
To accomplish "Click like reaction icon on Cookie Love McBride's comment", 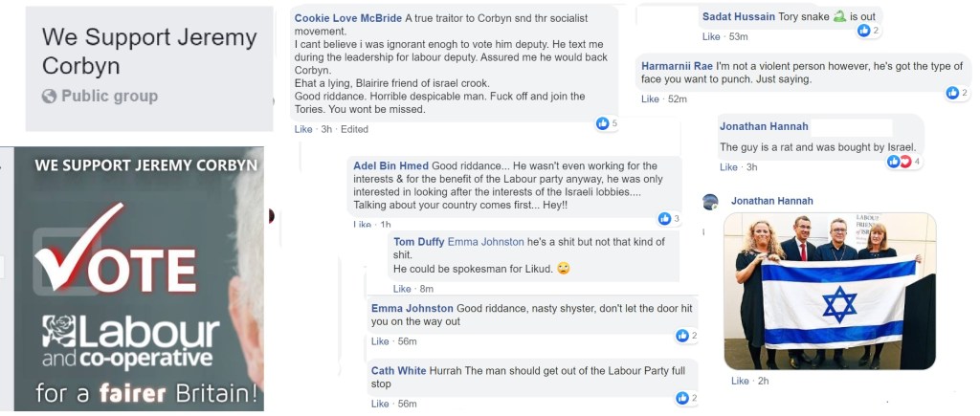I will pyautogui.click(x=602, y=123).
